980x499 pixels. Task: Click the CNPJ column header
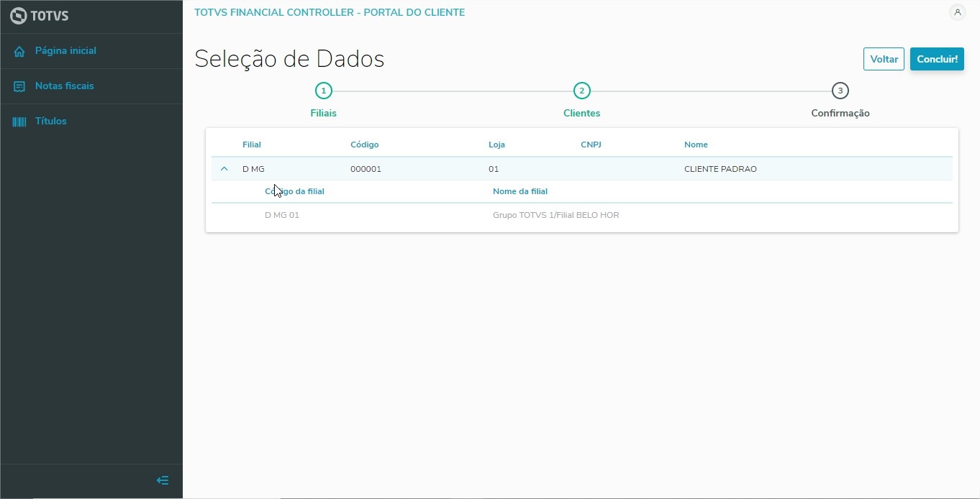[591, 145]
